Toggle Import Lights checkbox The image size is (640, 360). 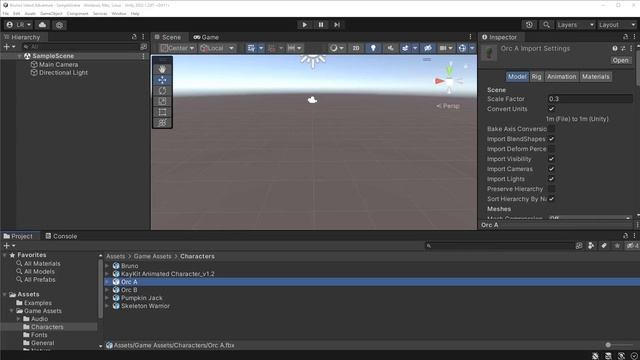coord(551,179)
